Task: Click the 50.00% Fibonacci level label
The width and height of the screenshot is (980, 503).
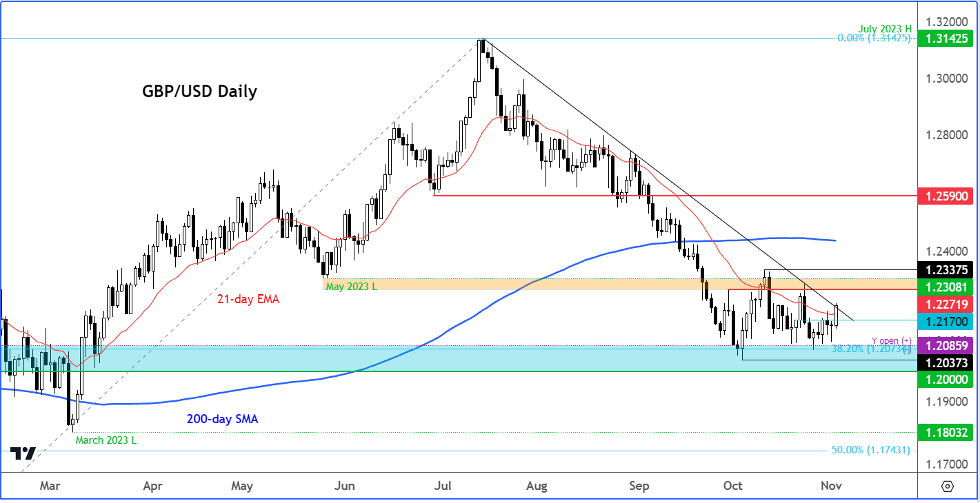Action: click(870, 450)
